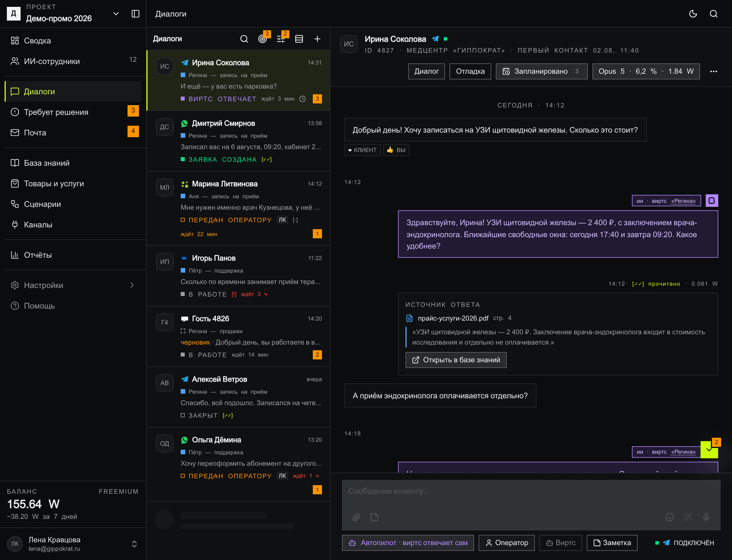Image resolution: width=732 pixels, height=560 pixels.
Task: Click Открыть в базе знаний button
Action: point(456,360)
